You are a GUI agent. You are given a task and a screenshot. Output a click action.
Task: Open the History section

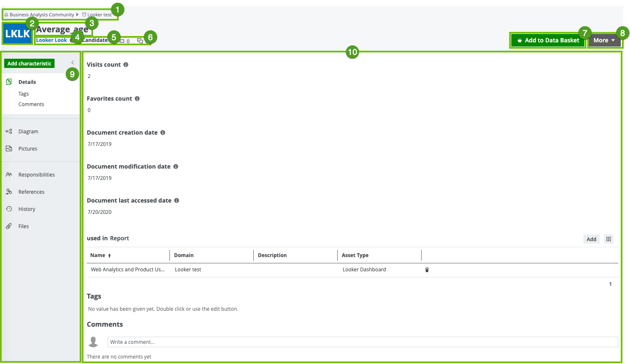27,209
